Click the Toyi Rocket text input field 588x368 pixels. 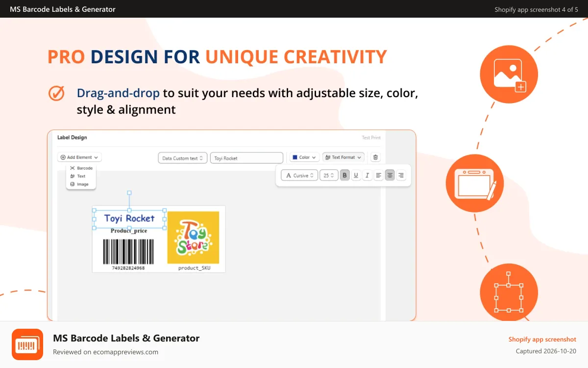coord(246,158)
